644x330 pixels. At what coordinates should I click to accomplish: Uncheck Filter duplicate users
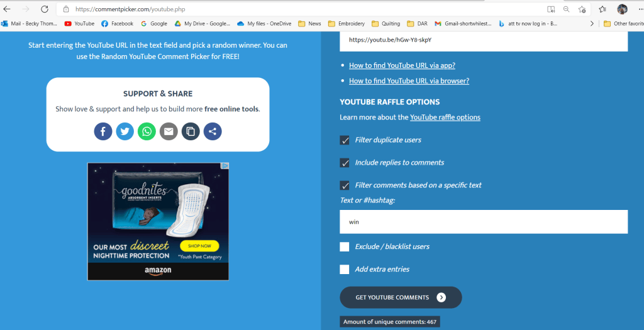pyautogui.click(x=345, y=140)
